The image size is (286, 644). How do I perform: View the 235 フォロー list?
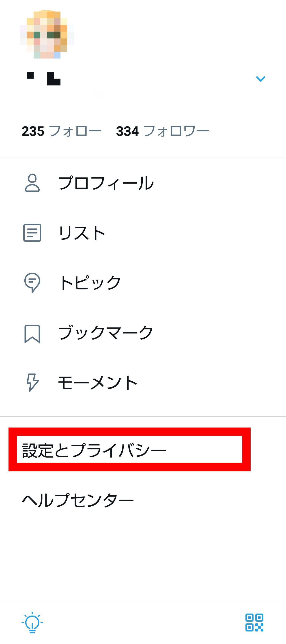tap(61, 131)
